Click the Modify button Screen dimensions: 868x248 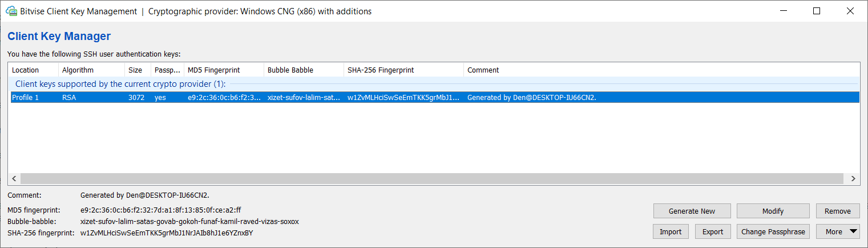point(773,211)
